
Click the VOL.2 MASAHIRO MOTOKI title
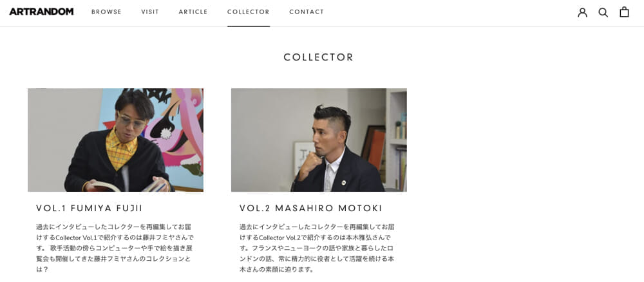click(x=311, y=209)
